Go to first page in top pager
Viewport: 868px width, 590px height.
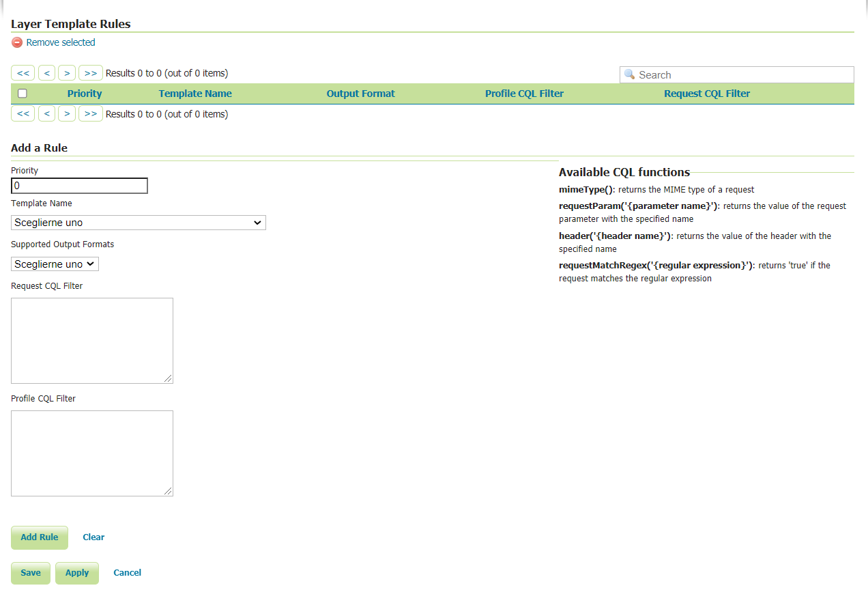pos(23,73)
